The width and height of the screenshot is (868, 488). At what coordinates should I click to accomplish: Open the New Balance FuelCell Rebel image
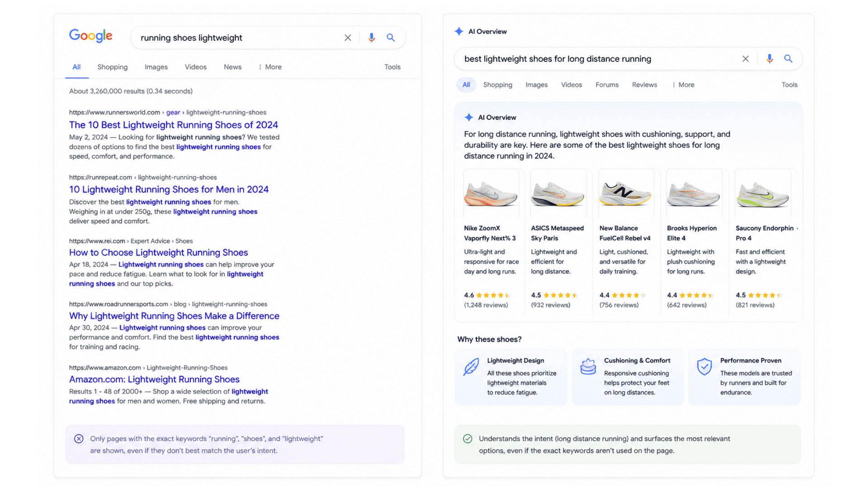(x=625, y=194)
